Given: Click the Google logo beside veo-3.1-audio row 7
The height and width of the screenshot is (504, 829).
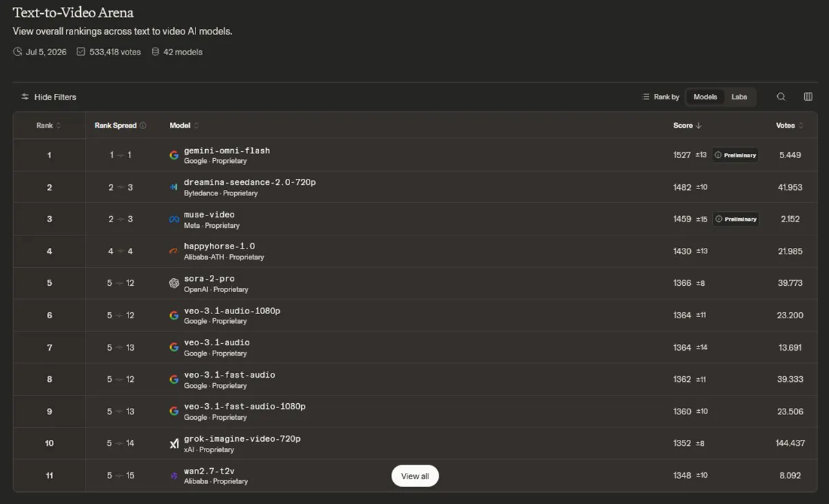Looking at the screenshot, I should click(174, 347).
